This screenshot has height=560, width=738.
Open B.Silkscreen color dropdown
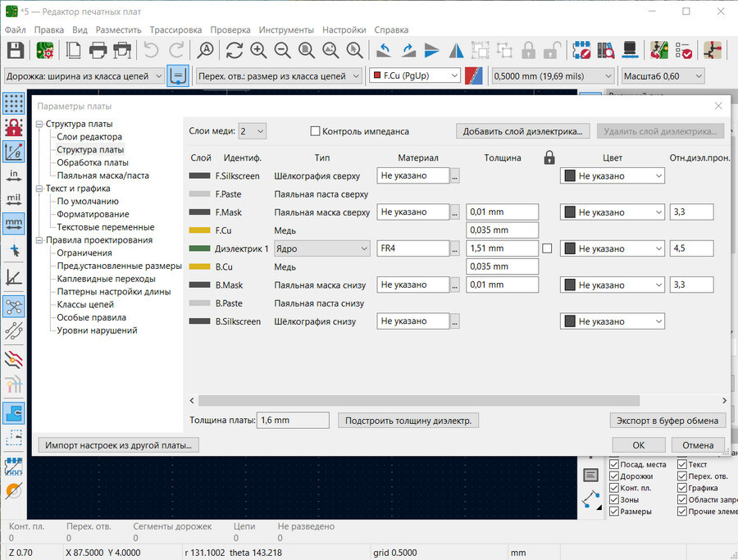[x=613, y=321]
